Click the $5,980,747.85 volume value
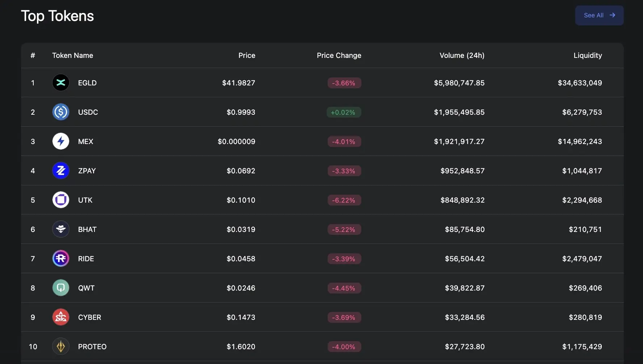The height and width of the screenshot is (364, 643). click(x=459, y=83)
